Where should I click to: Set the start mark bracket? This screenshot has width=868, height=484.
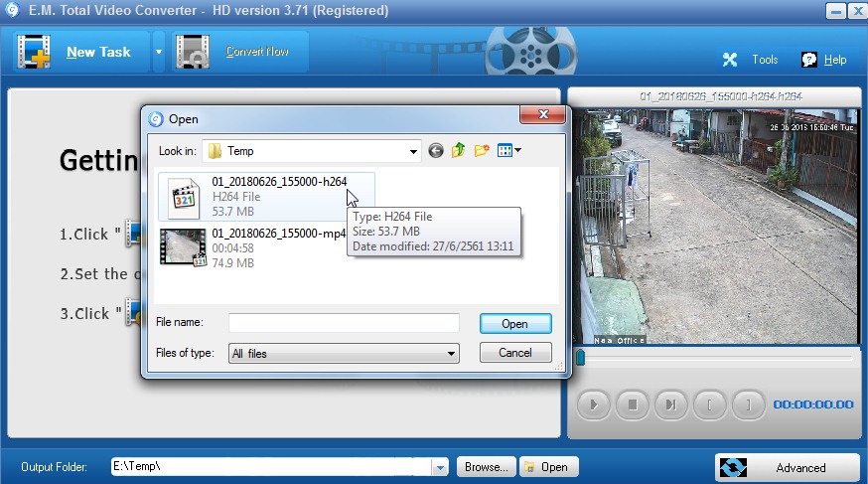tap(710, 404)
